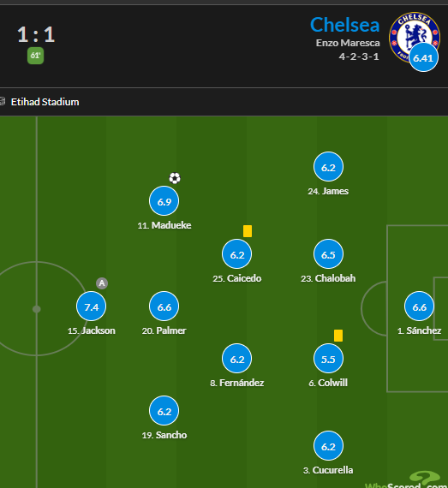Click the green 61' match minute badge

coord(35,56)
